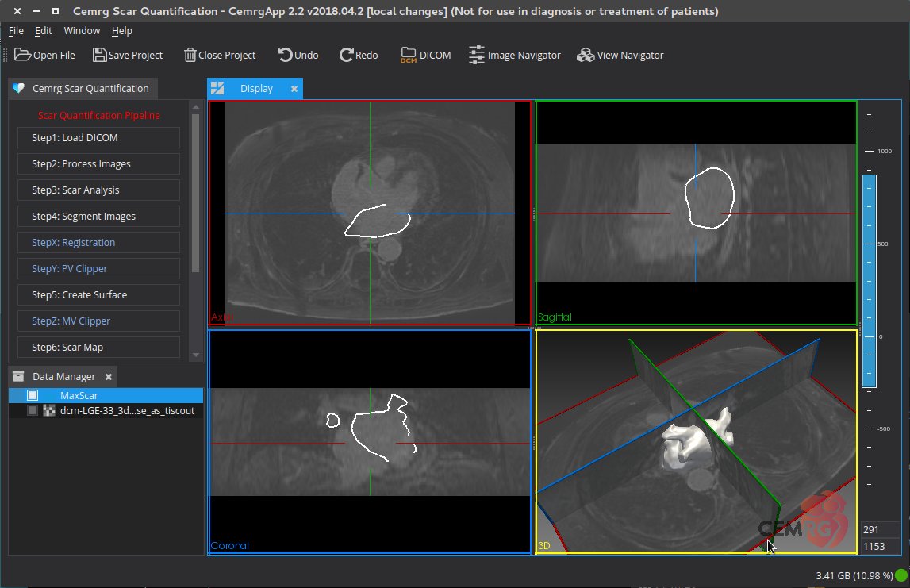Screen dimensions: 910x588
Task: Click Step4: Segment Images button
Action: 98,216
